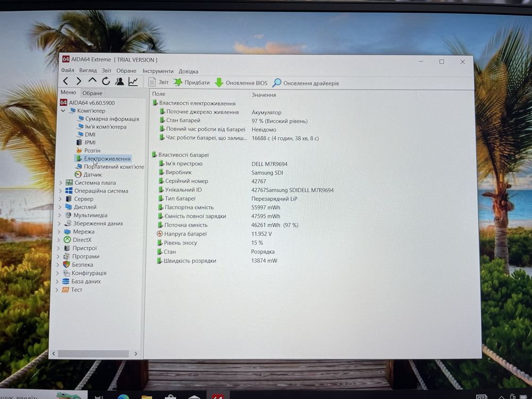
Task: Expand the Мультимедіа branch
Action: pos(60,215)
